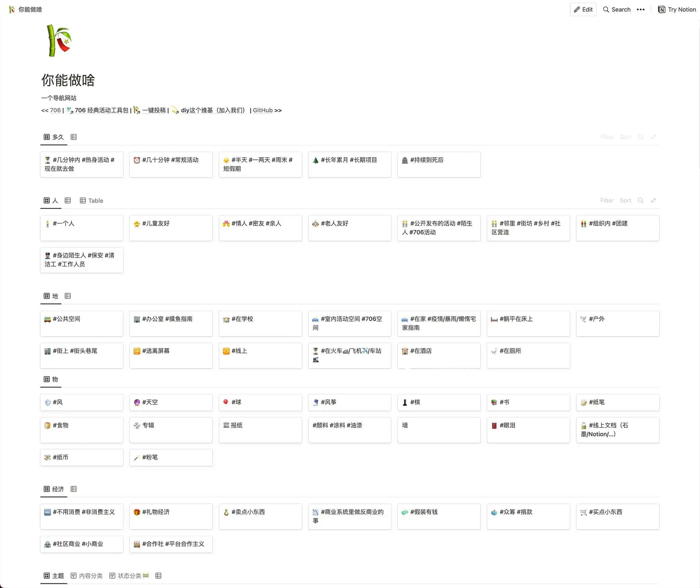The height and width of the screenshot is (588, 700).
Task: Open the Filter dropdown in the 人 section
Action: (x=607, y=201)
